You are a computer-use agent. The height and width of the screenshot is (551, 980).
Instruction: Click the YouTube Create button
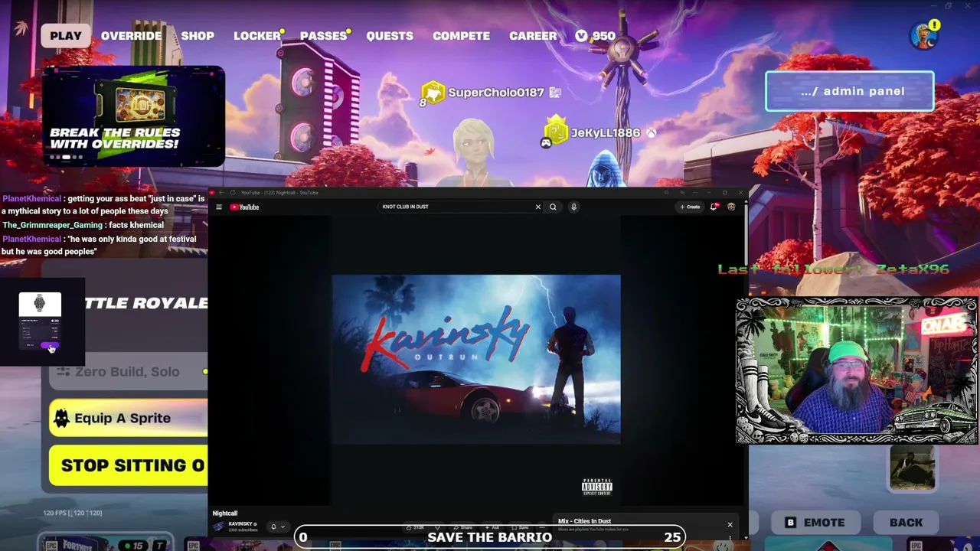[690, 207]
